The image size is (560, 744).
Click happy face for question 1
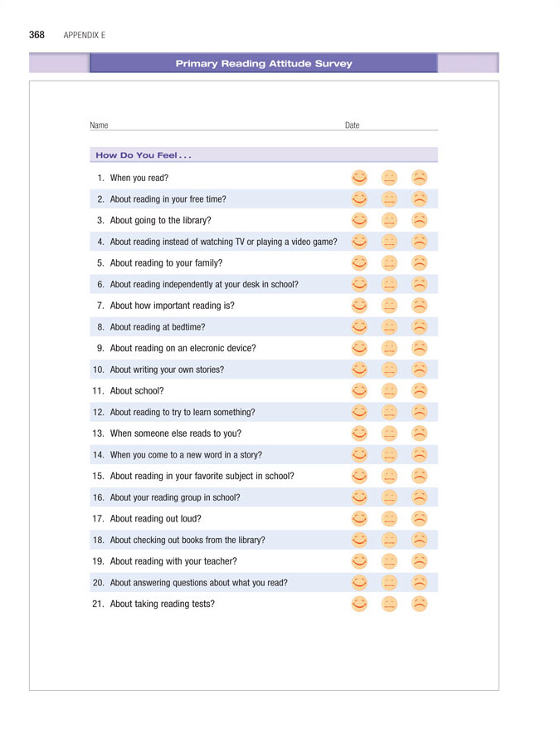(358, 177)
